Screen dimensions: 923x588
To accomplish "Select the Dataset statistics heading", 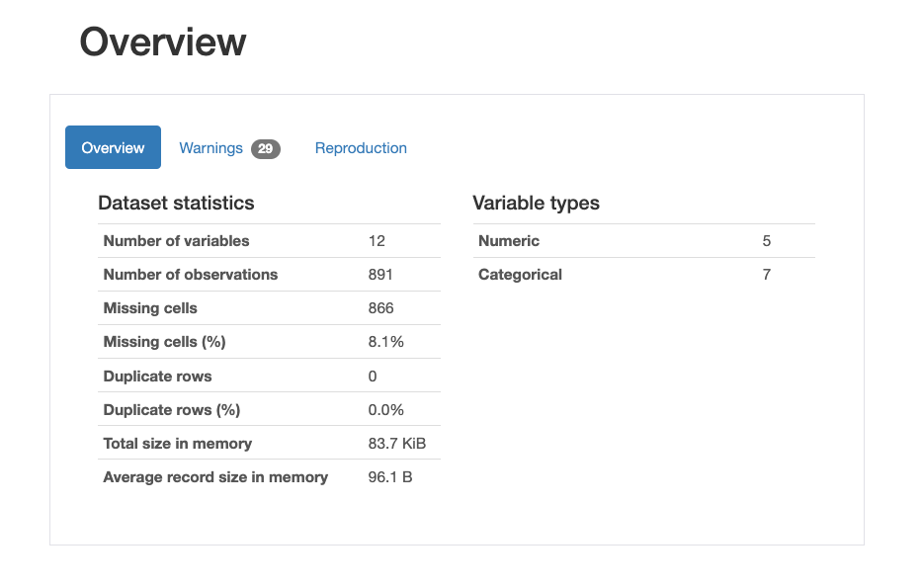I will point(176,204).
